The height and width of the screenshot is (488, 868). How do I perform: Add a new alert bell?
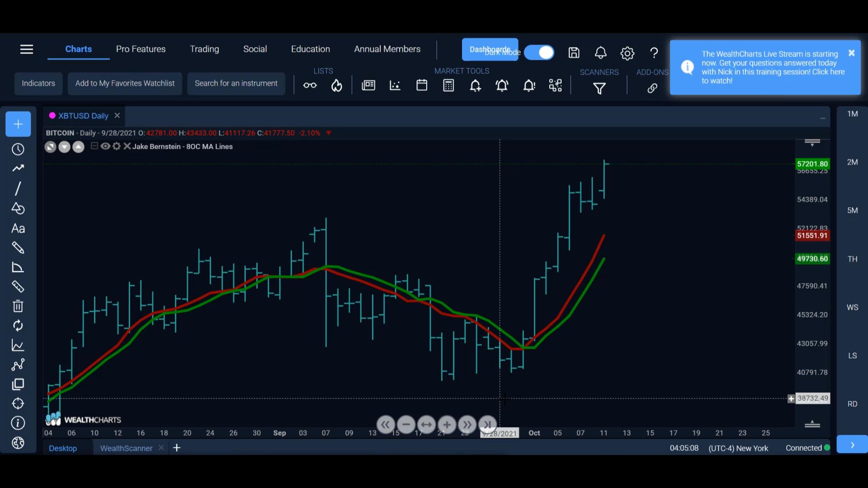(475, 85)
